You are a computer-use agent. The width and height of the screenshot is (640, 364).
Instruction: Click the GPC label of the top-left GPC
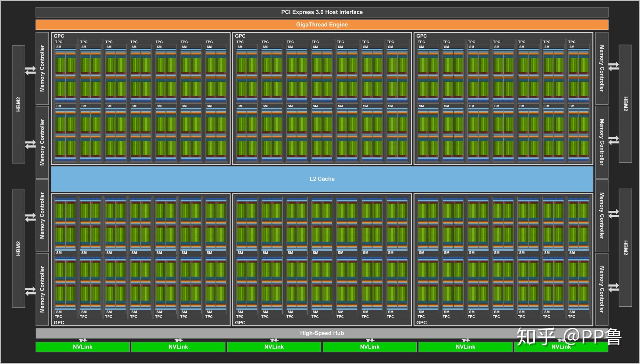tap(59, 36)
